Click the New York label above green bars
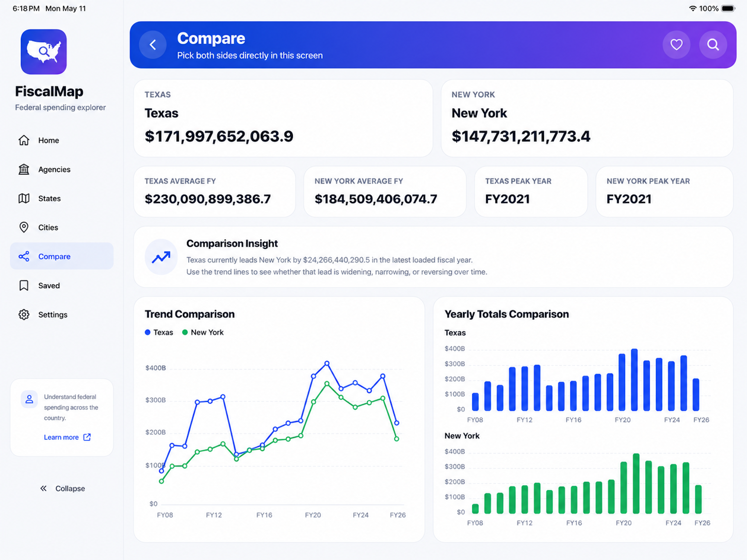Image resolution: width=747 pixels, height=560 pixels. [x=462, y=436]
